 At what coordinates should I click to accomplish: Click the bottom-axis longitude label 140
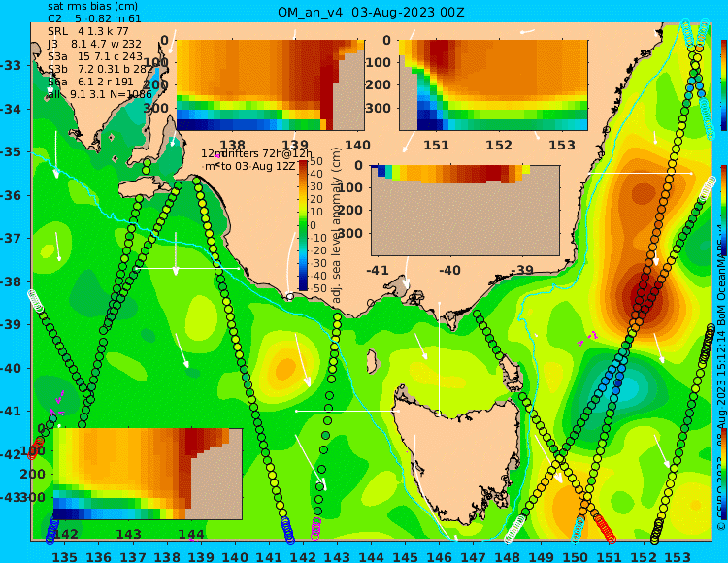[x=235, y=556]
